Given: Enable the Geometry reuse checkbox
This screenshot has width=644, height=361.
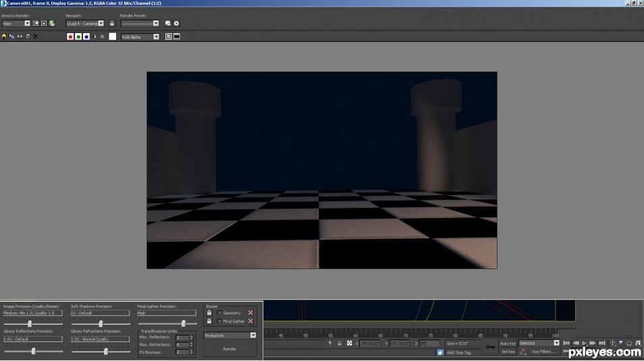Looking at the screenshot, I should click(x=219, y=313).
